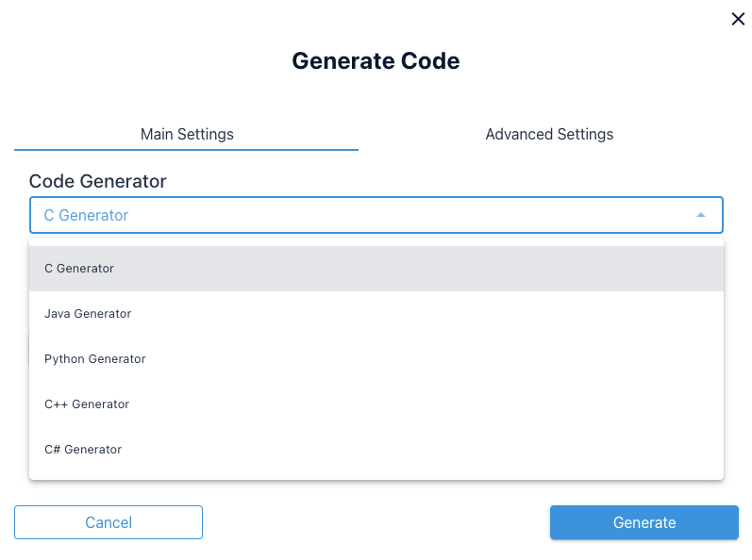Click the blue Generate button
The image size is (752, 560).
[643, 522]
